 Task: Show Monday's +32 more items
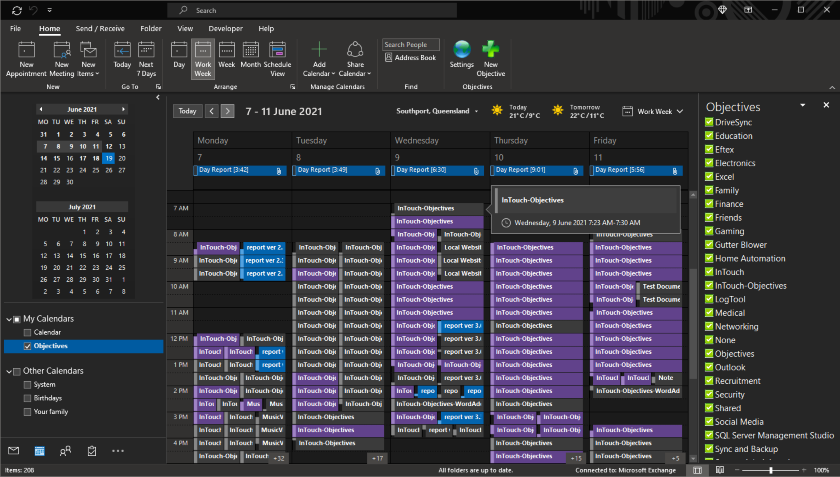279,458
